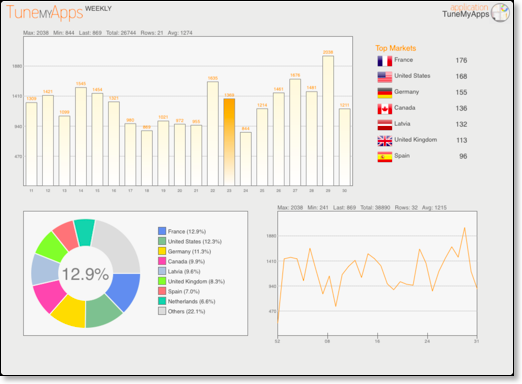
Task: Click the teal Netherlands legend swatch
Action: [x=162, y=301]
